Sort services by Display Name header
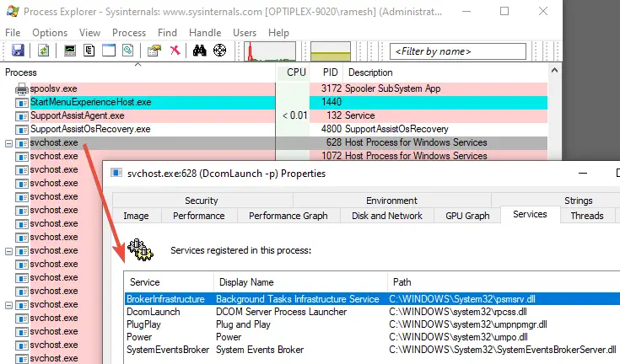Screen dimensions: 620x364 click(300, 282)
